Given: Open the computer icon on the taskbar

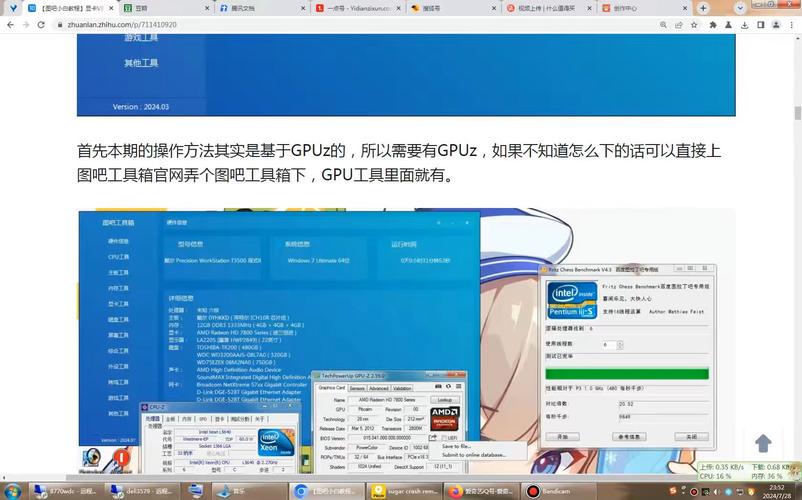Looking at the screenshot, I should coord(195,491).
